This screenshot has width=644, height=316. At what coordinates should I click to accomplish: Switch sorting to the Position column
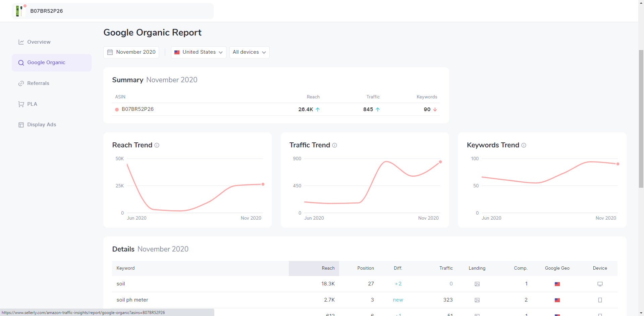pyautogui.click(x=366, y=268)
